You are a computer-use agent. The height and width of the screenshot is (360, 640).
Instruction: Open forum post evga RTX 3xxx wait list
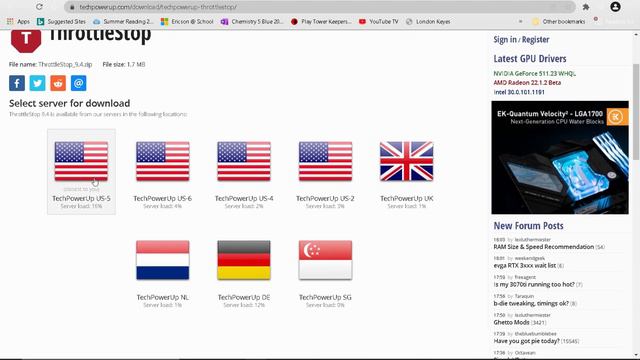pos(524,266)
